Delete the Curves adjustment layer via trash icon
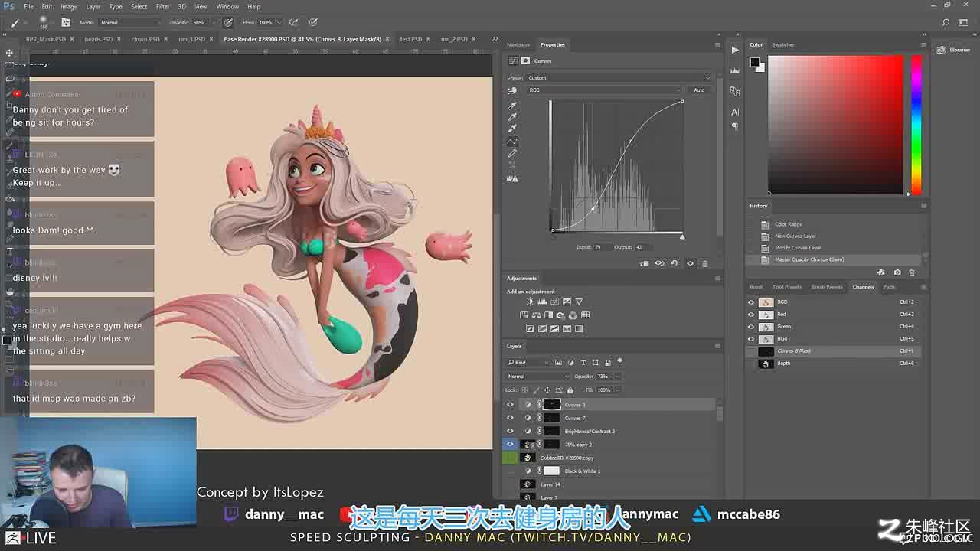Image resolution: width=980 pixels, height=551 pixels. pyautogui.click(x=704, y=263)
